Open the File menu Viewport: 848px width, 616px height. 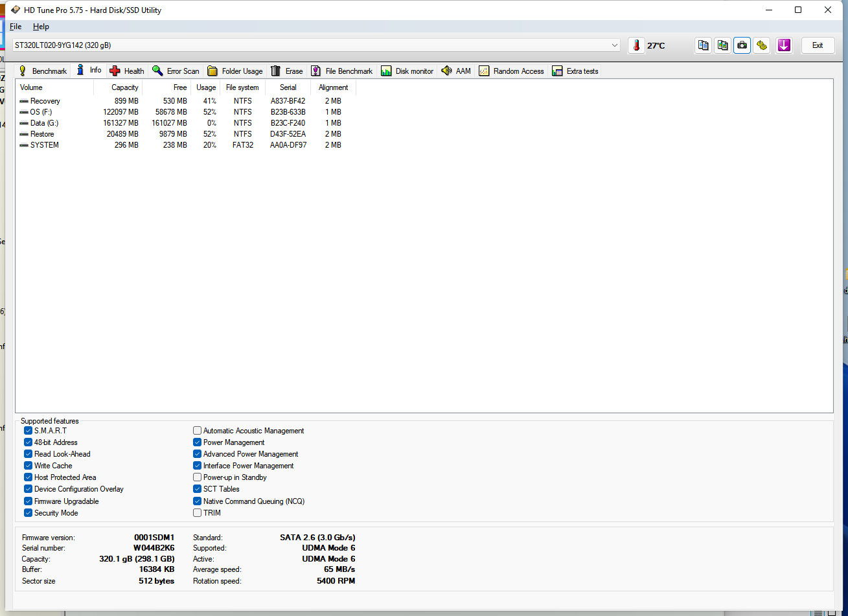(16, 27)
